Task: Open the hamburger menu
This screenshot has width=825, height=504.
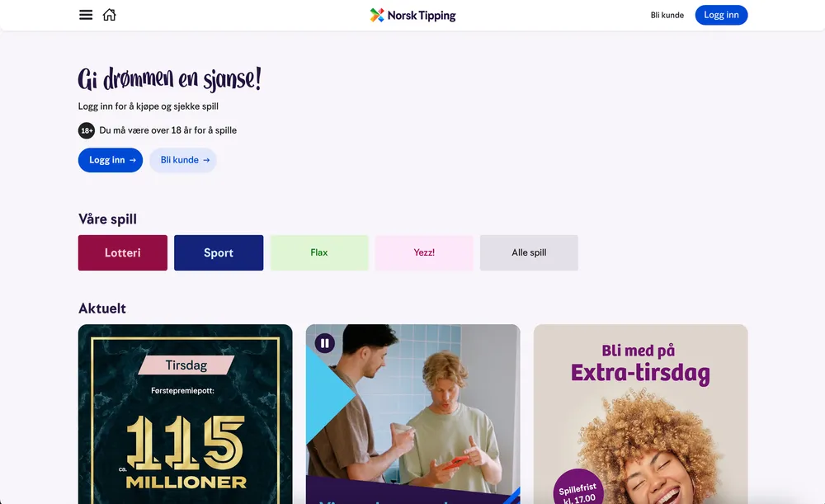Action: pyautogui.click(x=86, y=15)
